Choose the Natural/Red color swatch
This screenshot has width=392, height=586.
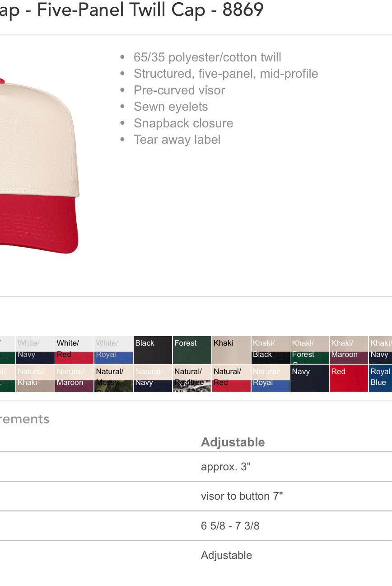pyautogui.click(x=231, y=378)
